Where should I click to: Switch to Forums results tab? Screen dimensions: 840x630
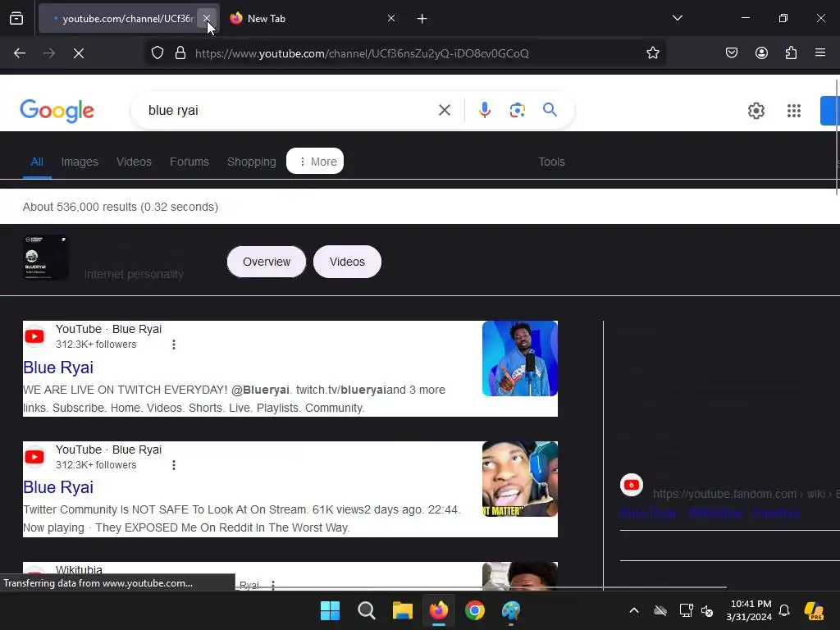coord(189,162)
